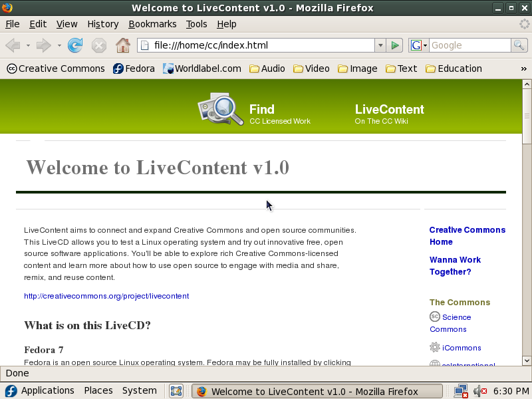Viewport: 532px width, 399px height.
Task: Click the 6:30 PM clock
Action: pyautogui.click(x=511, y=391)
